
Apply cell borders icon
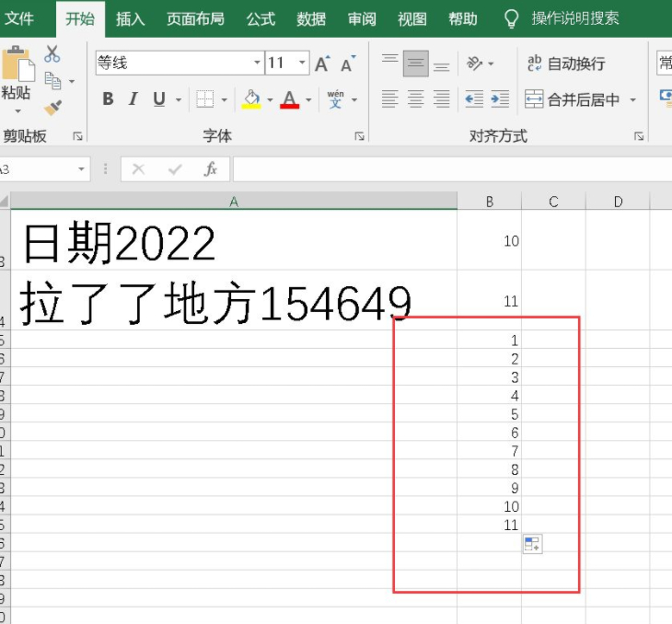205,99
